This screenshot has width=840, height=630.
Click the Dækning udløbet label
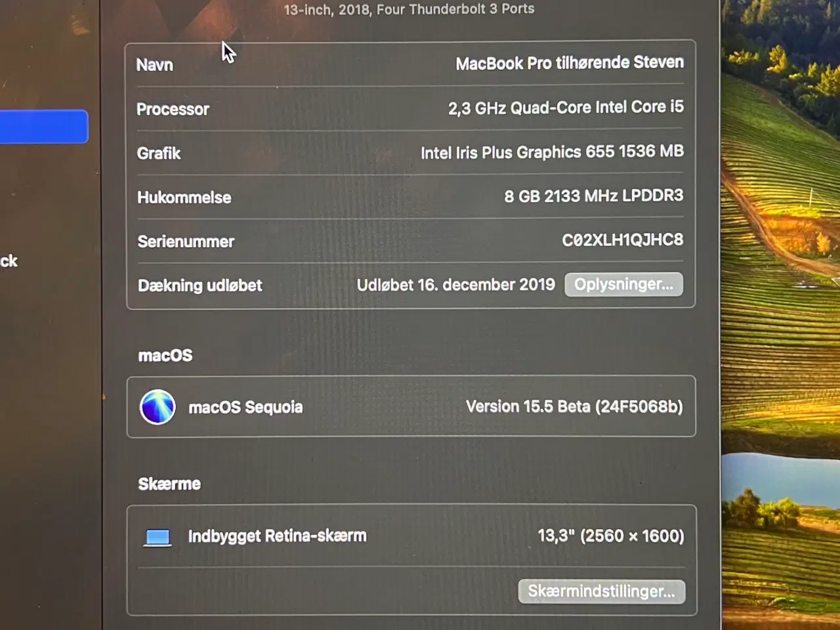click(199, 285)
